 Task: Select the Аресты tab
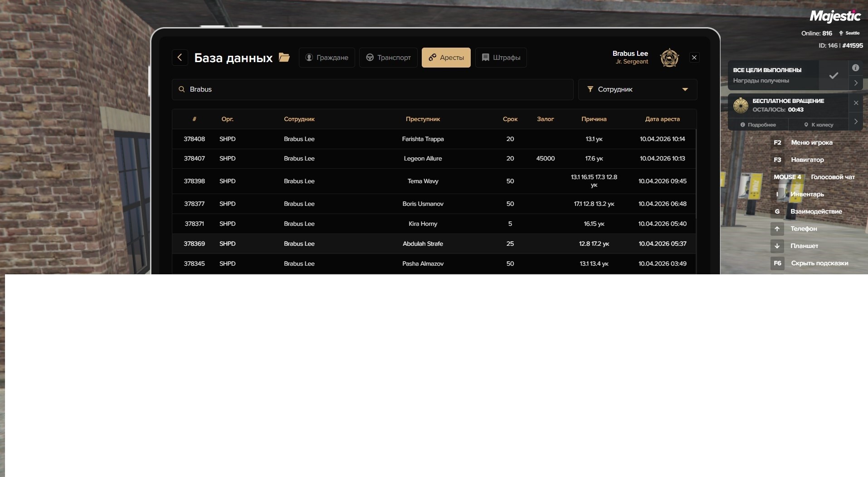tap(446, 58)
